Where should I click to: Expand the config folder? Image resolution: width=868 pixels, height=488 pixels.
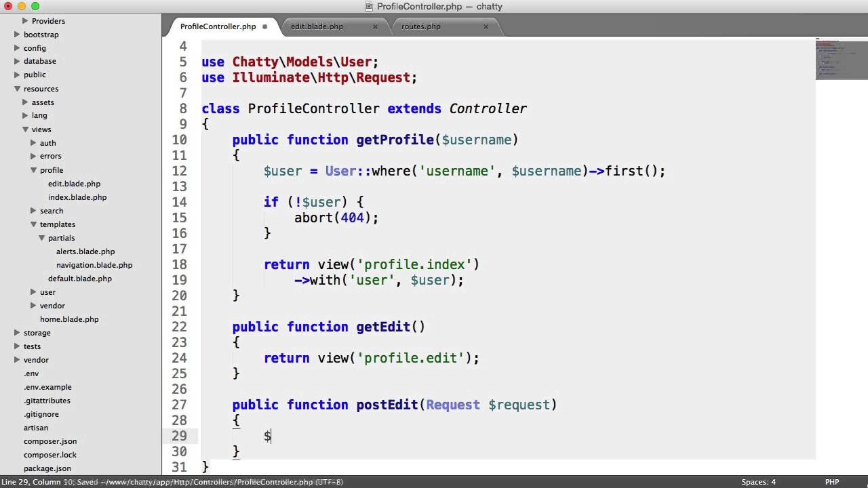(x=17, y=48)
